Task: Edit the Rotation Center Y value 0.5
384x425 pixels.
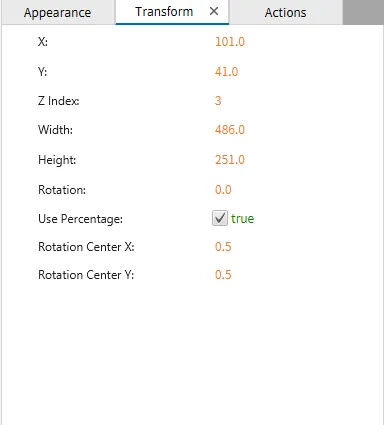Action: 223,275
